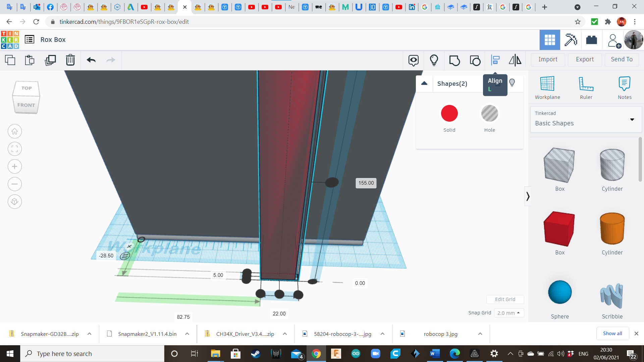The image size is (644, 362).
Task: Switch to orthographic view toggle
Action: 15,201
